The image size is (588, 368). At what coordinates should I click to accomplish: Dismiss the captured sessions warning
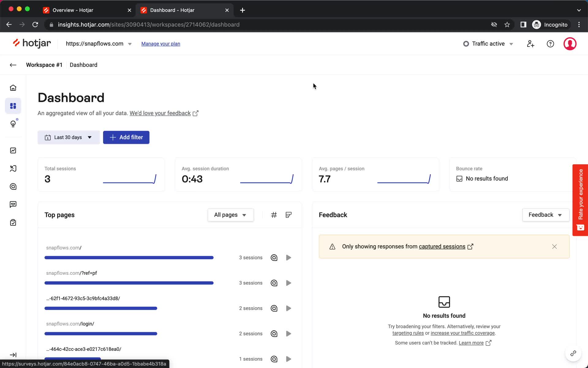click(x=555, y=246)
